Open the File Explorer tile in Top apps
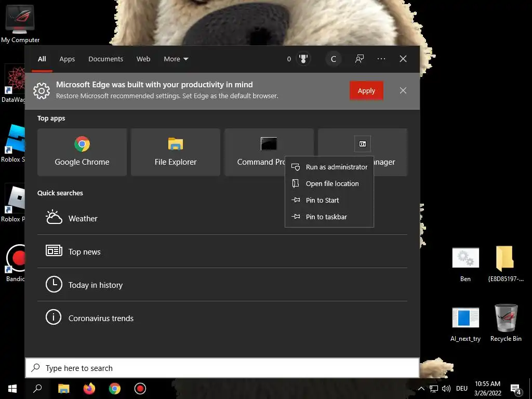The height and width of the screenshot is (399, 532). [176, 152]
